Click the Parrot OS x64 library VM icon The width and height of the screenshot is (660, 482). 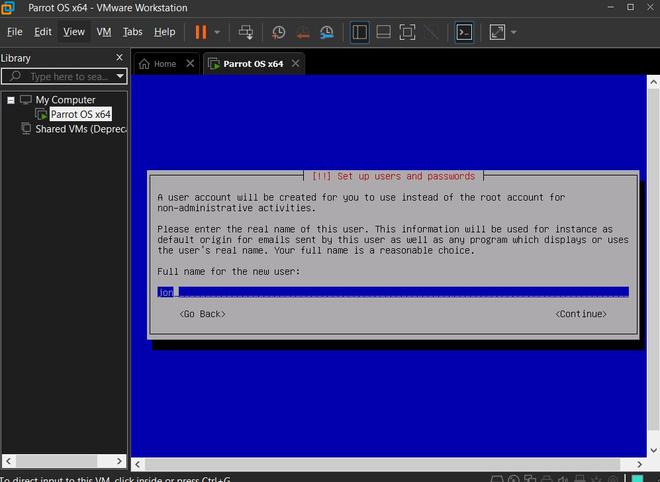pyautogui.click(x=41, y=114)
